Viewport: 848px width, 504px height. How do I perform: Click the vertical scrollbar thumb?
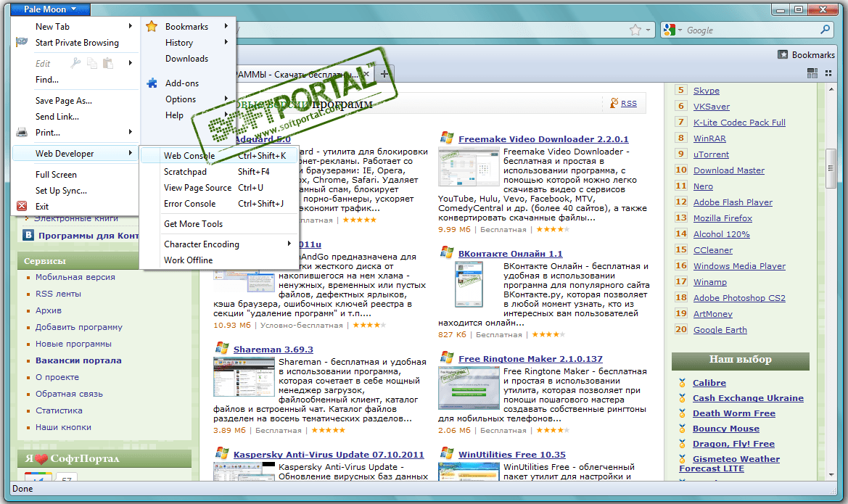coord(831,168)
